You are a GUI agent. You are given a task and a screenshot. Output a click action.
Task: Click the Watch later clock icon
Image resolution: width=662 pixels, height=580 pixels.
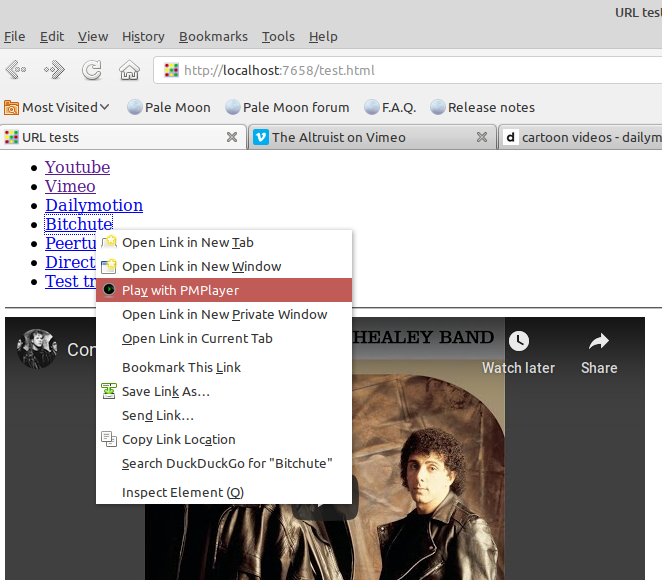(519, 341)
